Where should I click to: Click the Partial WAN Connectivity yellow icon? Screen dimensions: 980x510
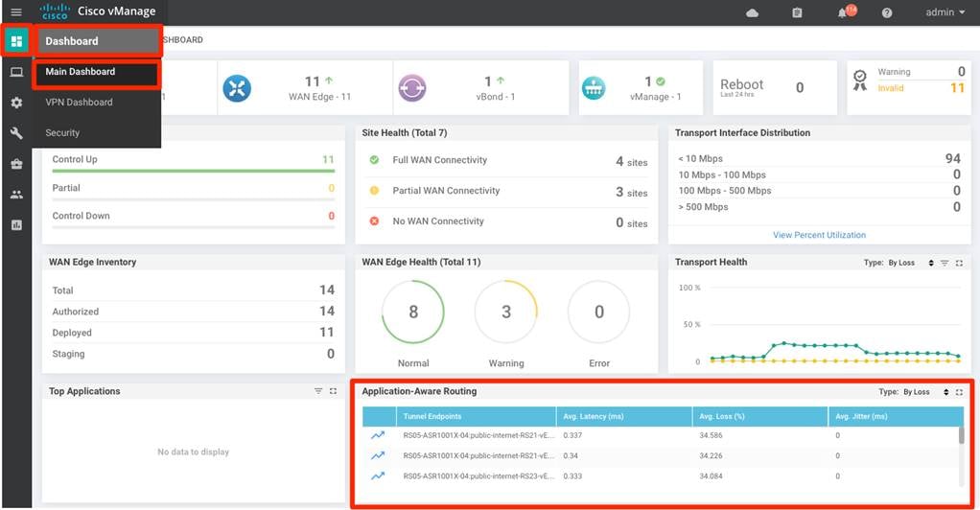point(374,191)
